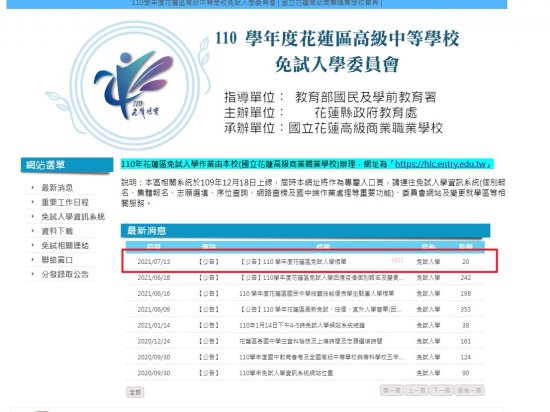Open the 2021/06/09 announcement title

(x=320, y=310)
